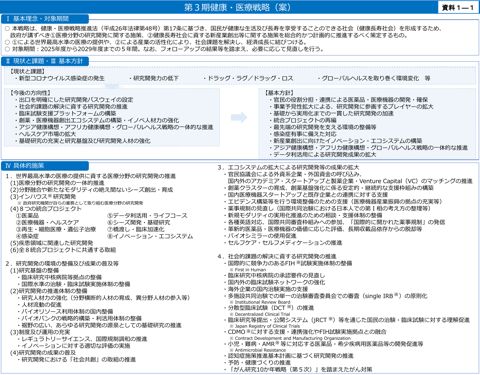
Task: Click the 'がん研究10か年戦略（第５次）' line
Action: click(300, 369)
